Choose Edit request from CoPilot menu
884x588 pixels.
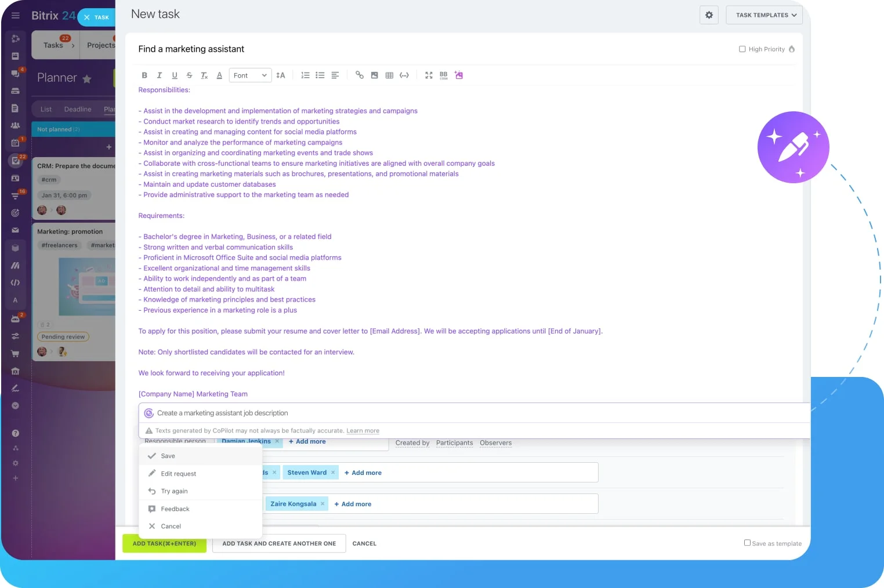coord(178,473)
